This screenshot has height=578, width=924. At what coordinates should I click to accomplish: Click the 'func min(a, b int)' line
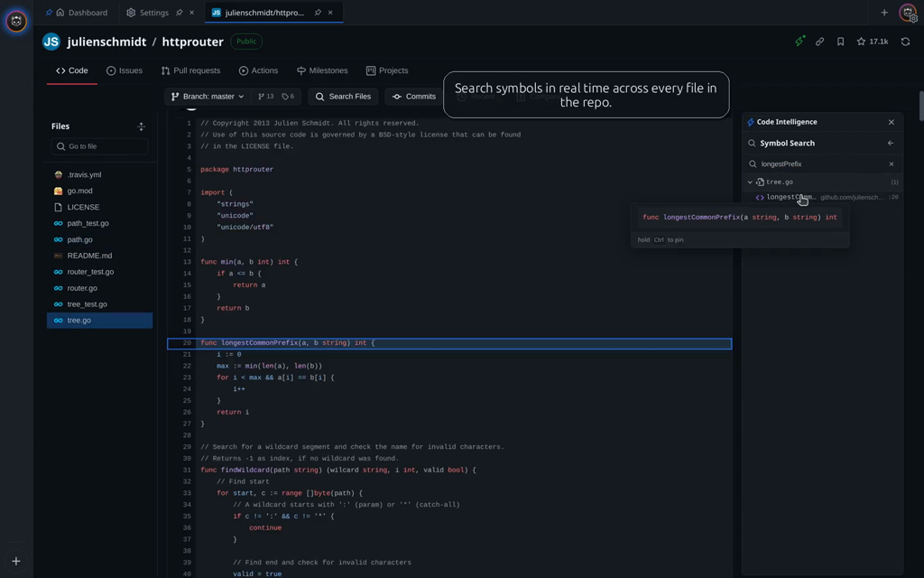coord(249,262)
